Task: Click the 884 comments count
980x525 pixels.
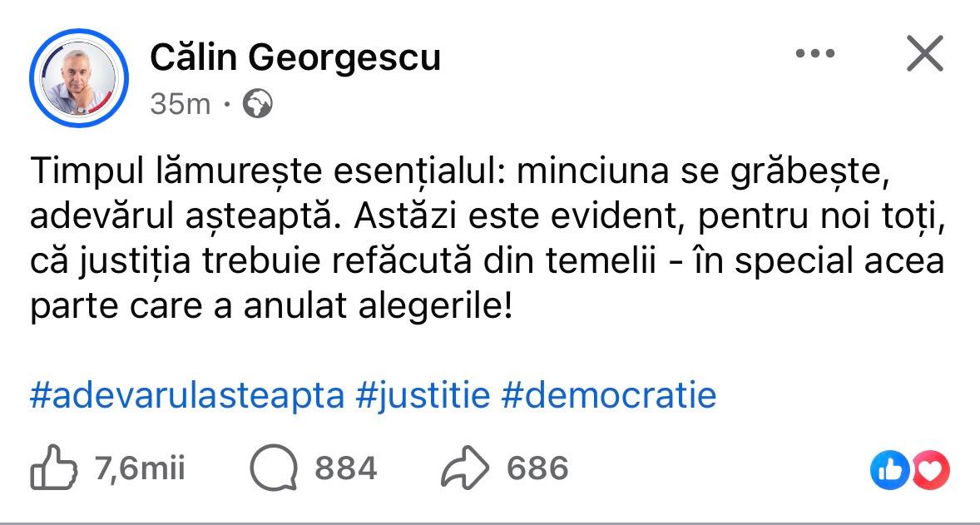Action: (345, 469)
